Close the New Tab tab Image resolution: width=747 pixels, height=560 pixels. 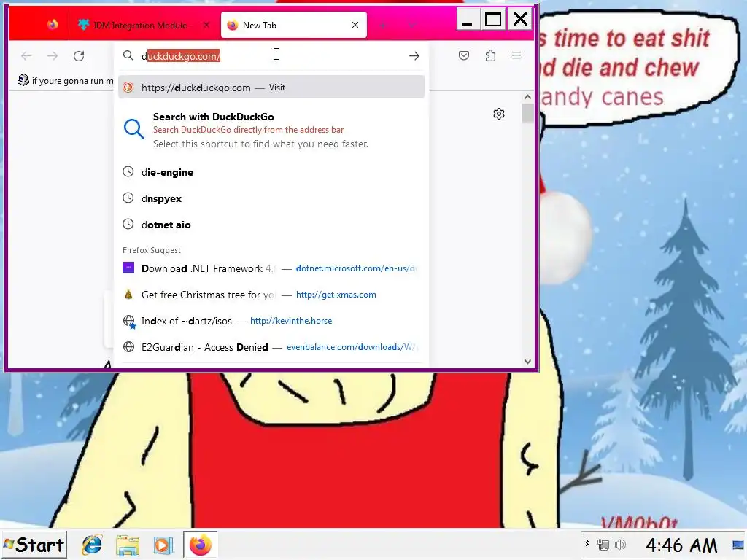click(355, 26)
